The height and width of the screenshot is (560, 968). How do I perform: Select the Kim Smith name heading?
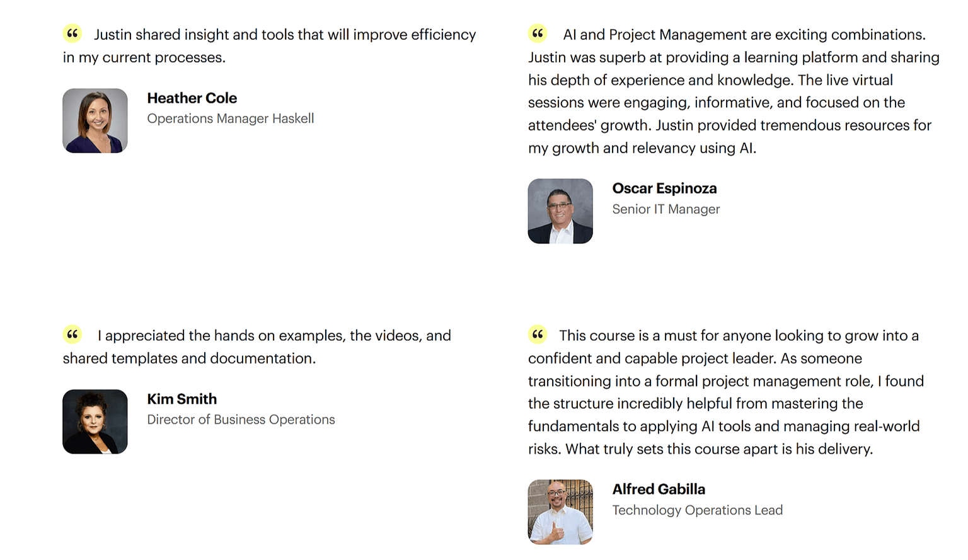pos(182,399)
